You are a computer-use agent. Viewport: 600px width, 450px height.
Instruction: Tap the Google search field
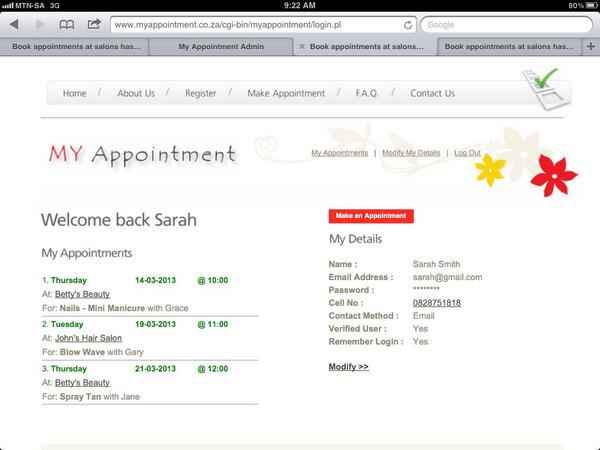[507, 25]
